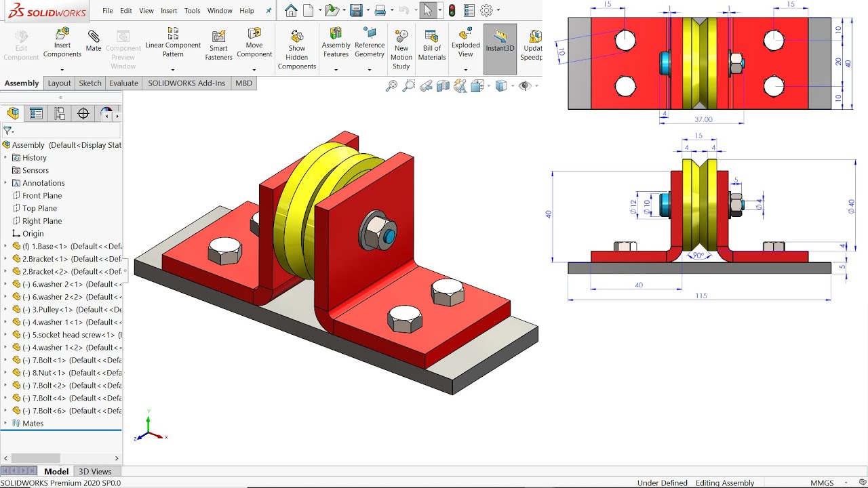Open the Tools menu
This screenshot has height=488, width=868.
tap(193, 11)
